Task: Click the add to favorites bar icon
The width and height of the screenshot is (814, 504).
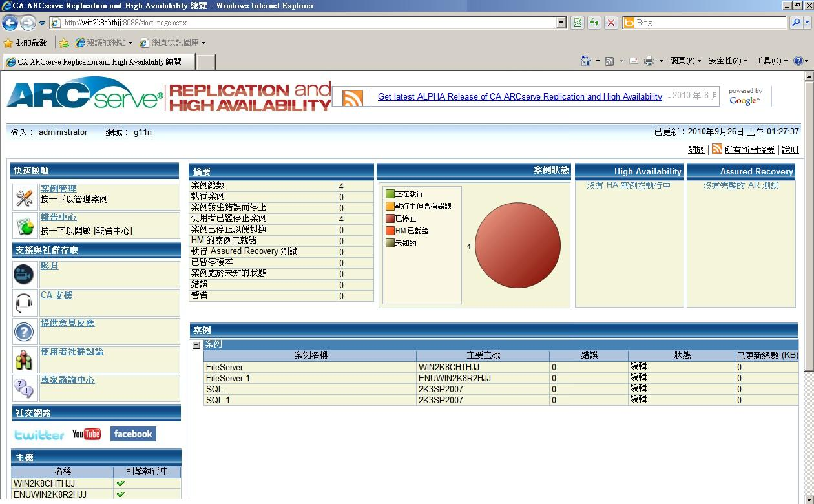Action: [x=64, y=43]
